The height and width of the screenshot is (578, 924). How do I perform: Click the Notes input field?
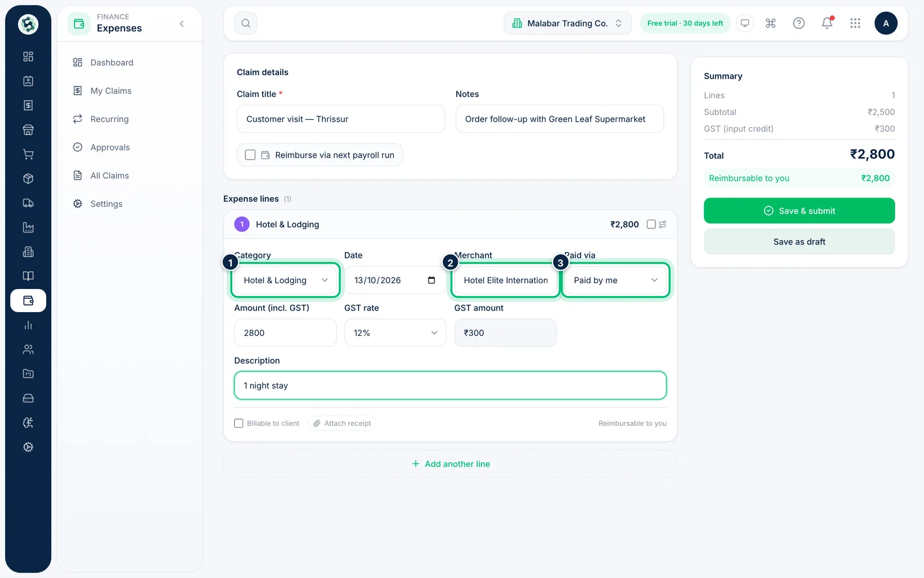tap(560, 119)
